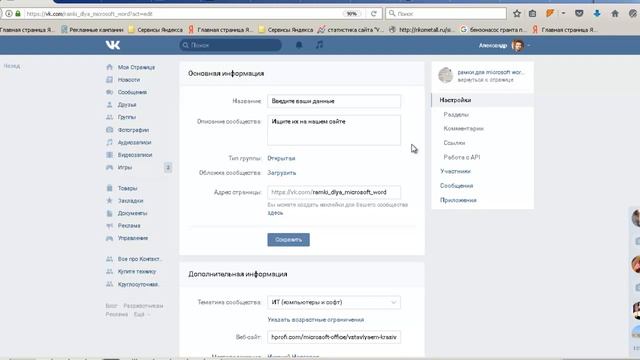Image resolution: width=640 pixels, height=360 pixels.
Task: Select the Приложения tab
Action: coord(458,200)
